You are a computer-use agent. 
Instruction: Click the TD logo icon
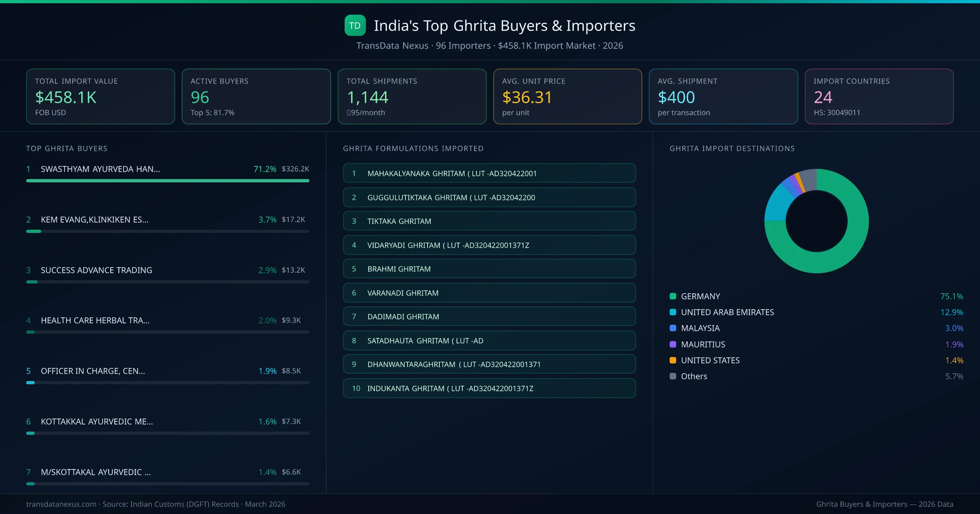coord(354,25)
